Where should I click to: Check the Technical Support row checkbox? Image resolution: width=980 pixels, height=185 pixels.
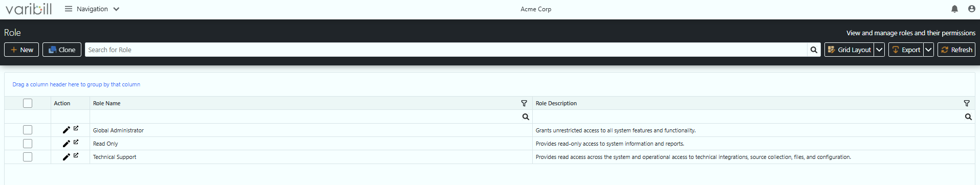pyautogui.click(x=28, y=157)
